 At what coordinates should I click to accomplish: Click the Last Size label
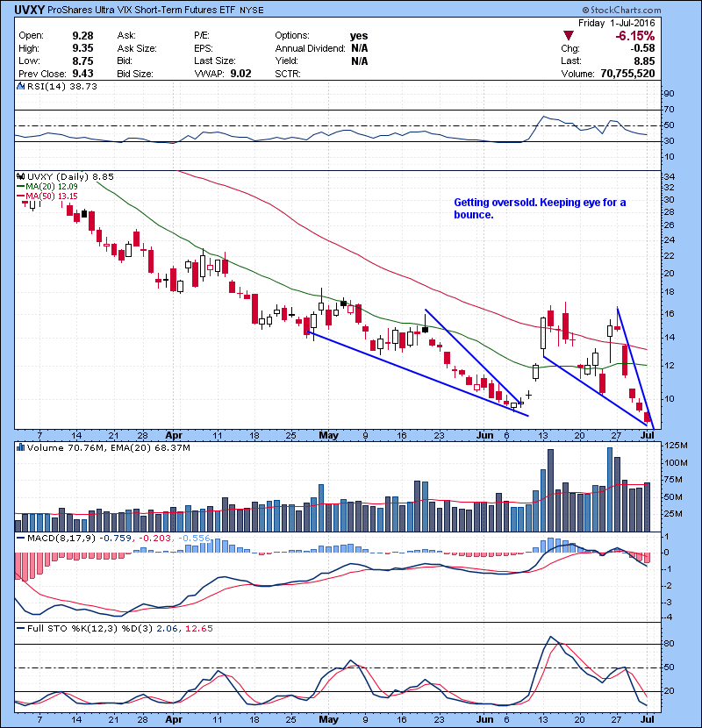(215, 61)
